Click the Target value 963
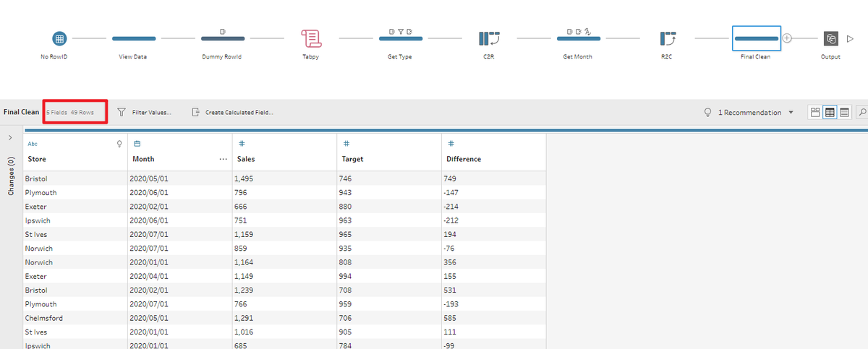This screenshot has height=349, width=868. (x=389, y=220)
